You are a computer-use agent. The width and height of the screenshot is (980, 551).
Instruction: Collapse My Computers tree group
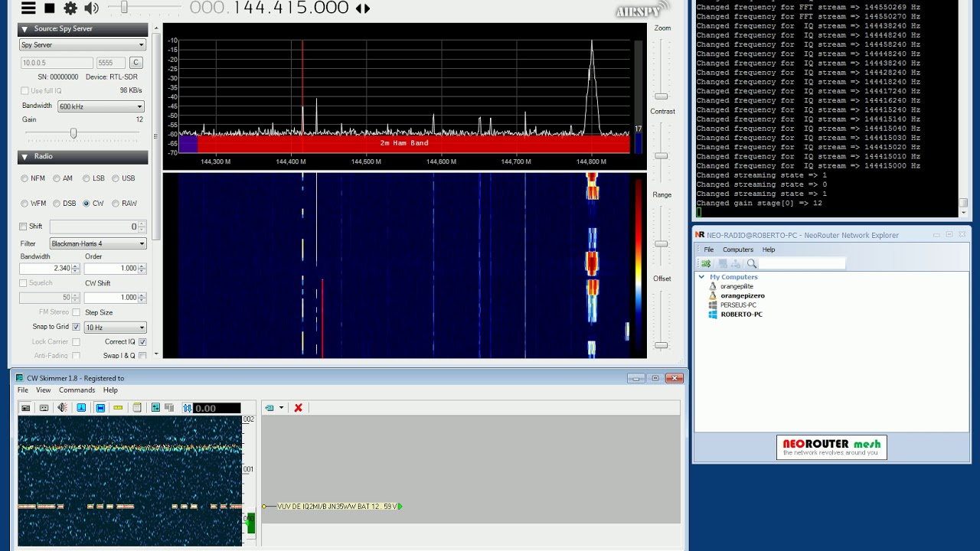[701, 277]
